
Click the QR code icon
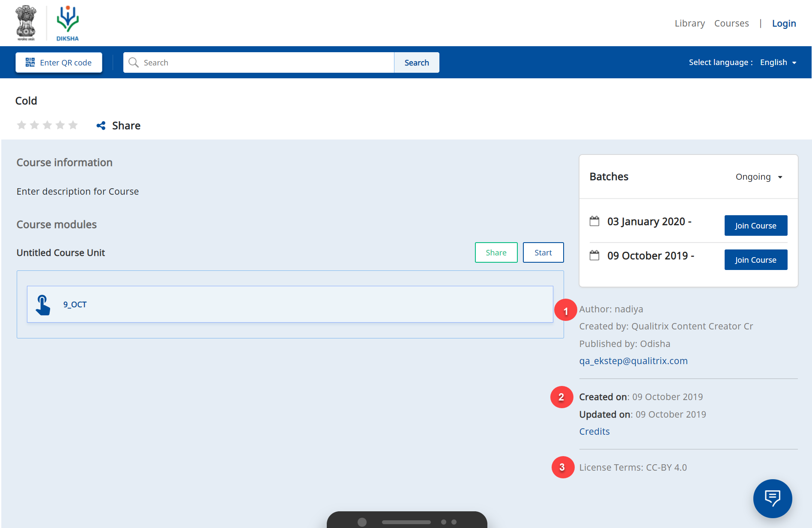[x=30, y=62]
